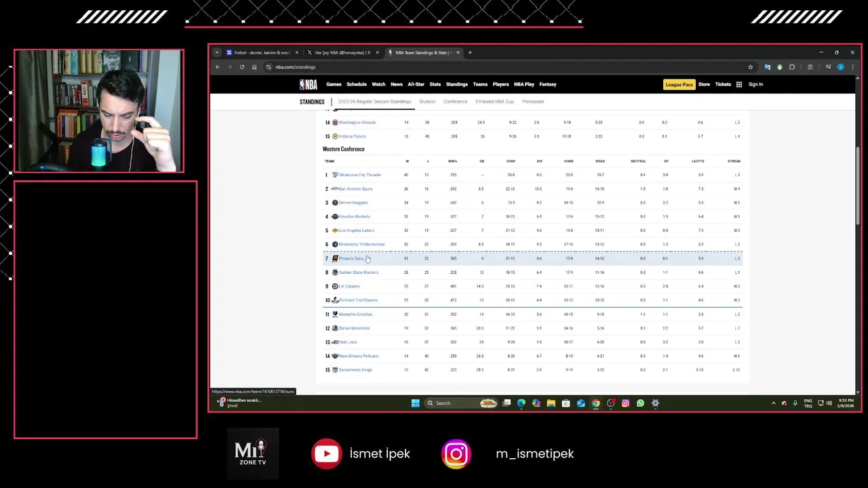Open the Phoenix Suns team link
The height and width of the screenshot is (488, 868).
351,258
